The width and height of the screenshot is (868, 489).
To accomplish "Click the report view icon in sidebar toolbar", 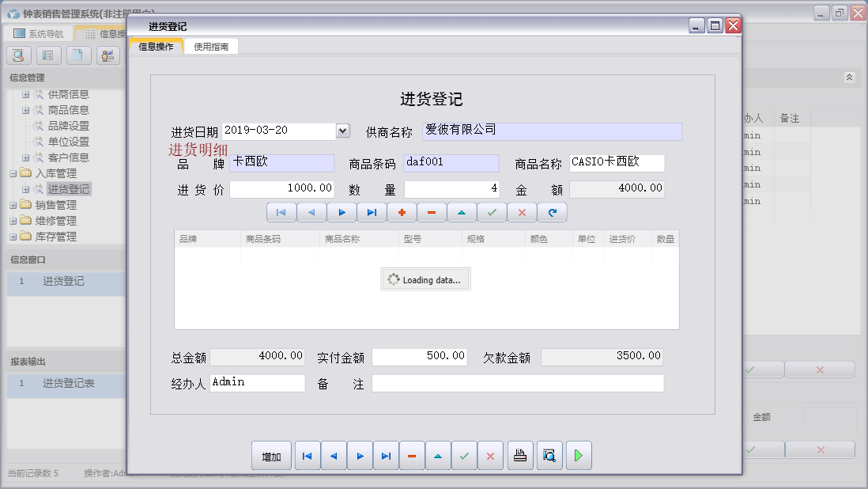I will [x=47, y=55].
